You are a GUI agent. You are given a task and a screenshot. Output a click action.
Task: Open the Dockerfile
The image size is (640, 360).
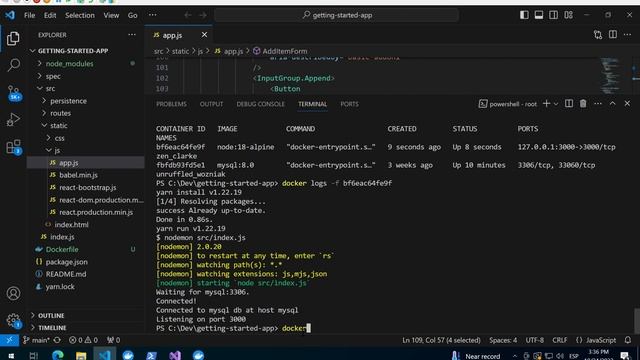coord(62,249)
